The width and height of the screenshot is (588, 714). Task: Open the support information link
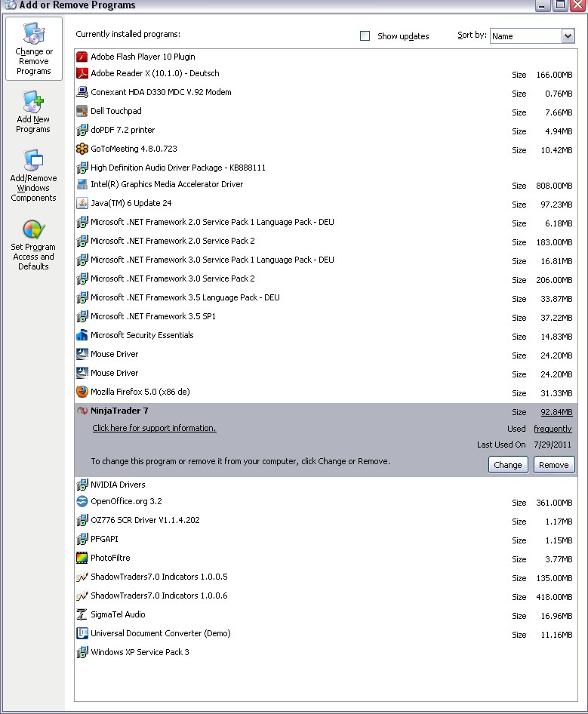pyautogui.click(x=154, y=428)
